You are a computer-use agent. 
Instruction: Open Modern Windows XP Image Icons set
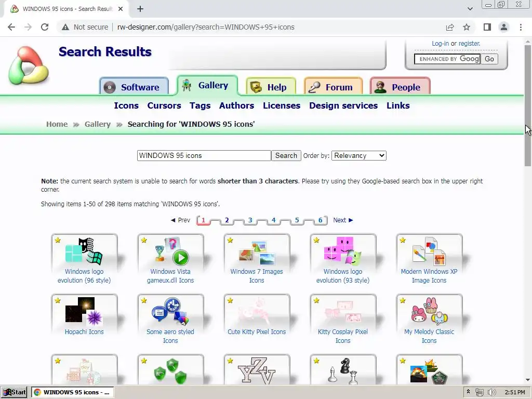coord(429,260)
